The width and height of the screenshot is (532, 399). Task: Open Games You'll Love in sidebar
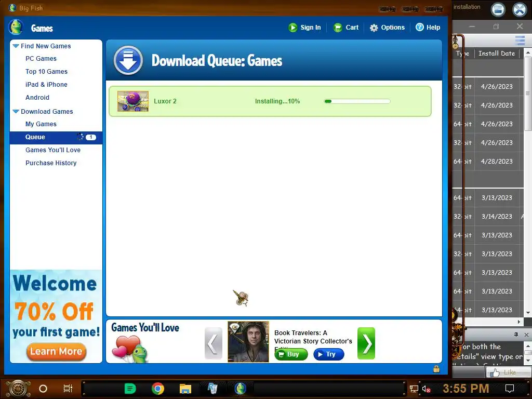pyautogui.click(x=53, y=150)
